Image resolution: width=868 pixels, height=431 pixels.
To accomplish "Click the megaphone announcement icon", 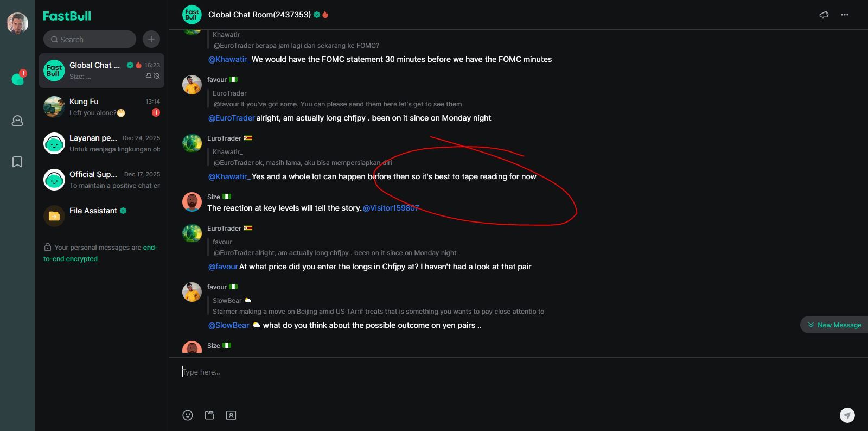I will [x=824, y=15].
